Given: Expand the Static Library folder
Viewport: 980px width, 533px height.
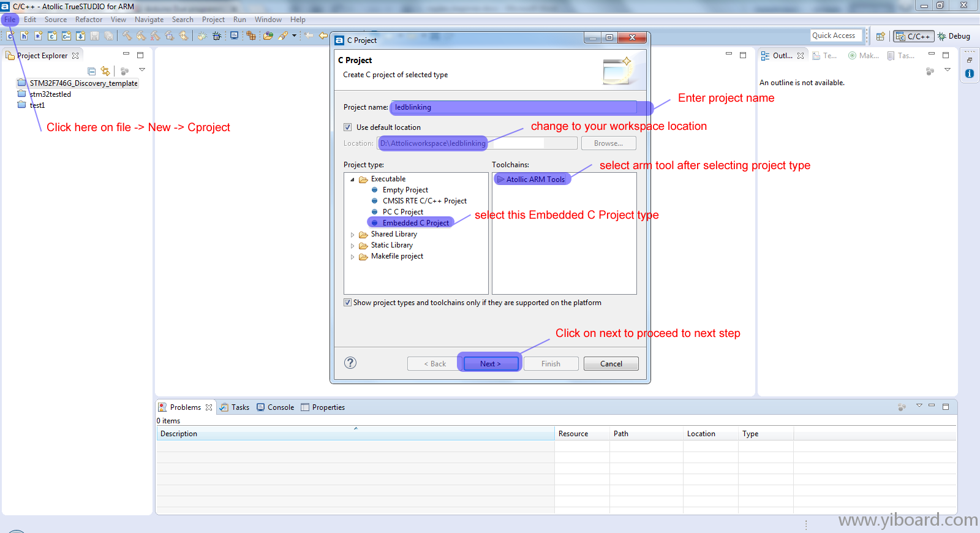Looking at the screenshot, I should 352,246.
